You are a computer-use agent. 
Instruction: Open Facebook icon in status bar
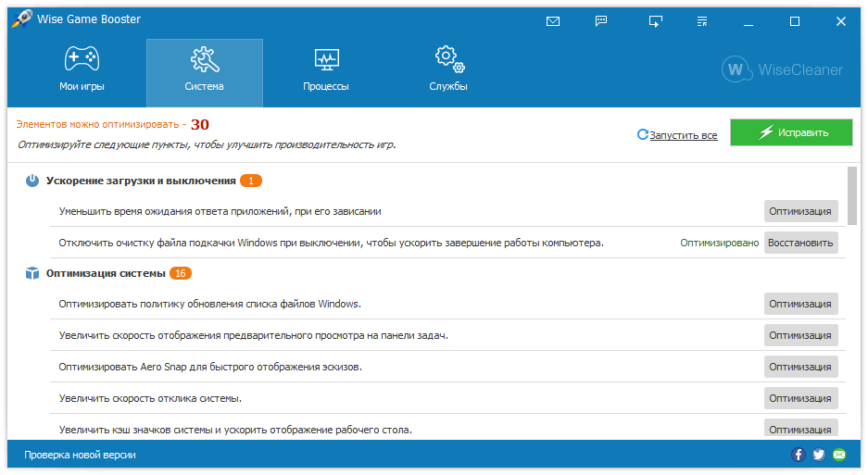click(798, 455)
